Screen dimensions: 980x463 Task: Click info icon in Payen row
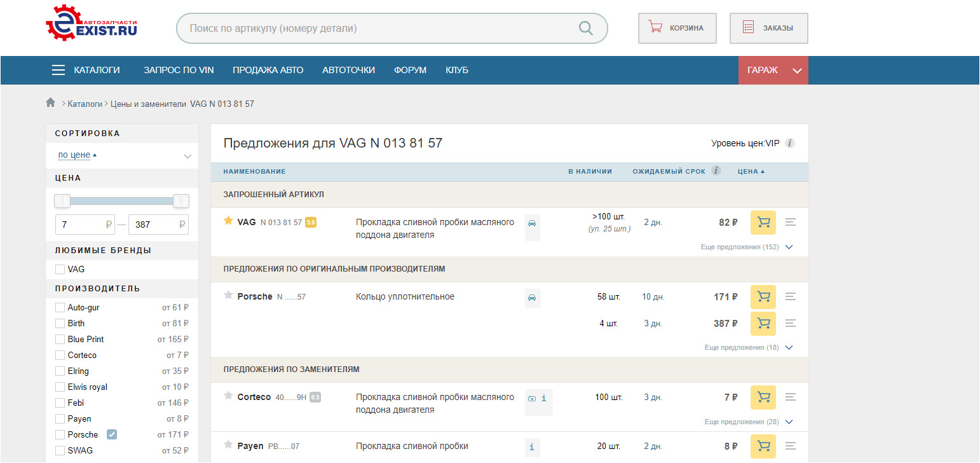[532, 447]
